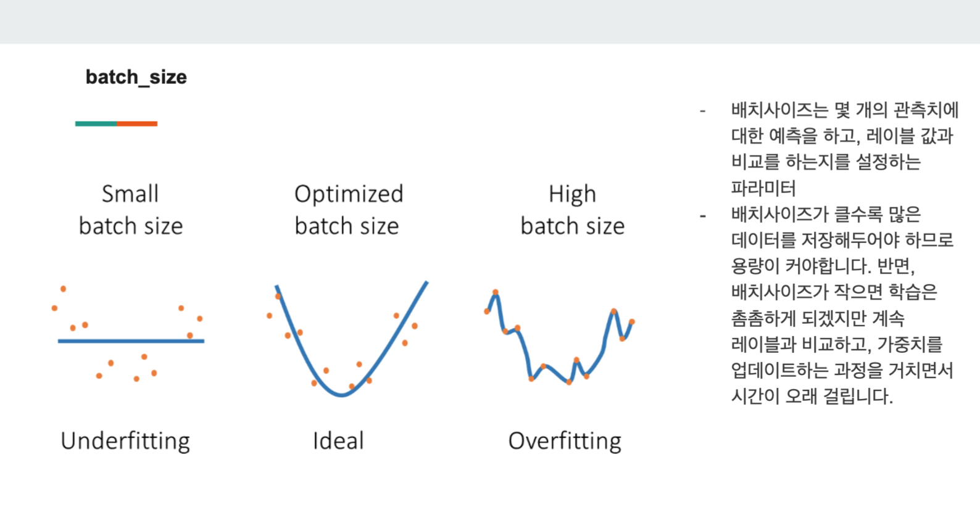Click the gray header bar at the top
980x528 pixels.
pos(490,22)
